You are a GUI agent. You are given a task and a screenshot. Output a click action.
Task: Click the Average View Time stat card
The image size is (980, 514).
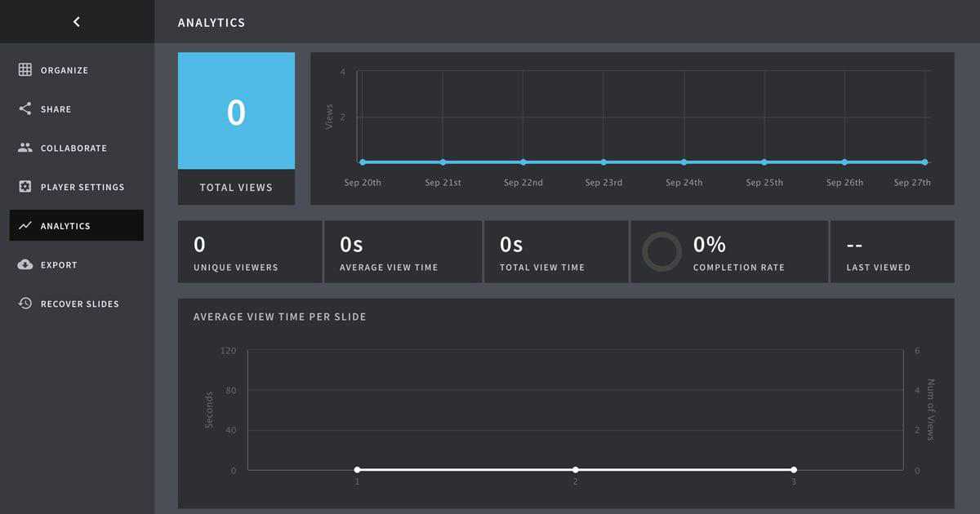tap(403, 252)
